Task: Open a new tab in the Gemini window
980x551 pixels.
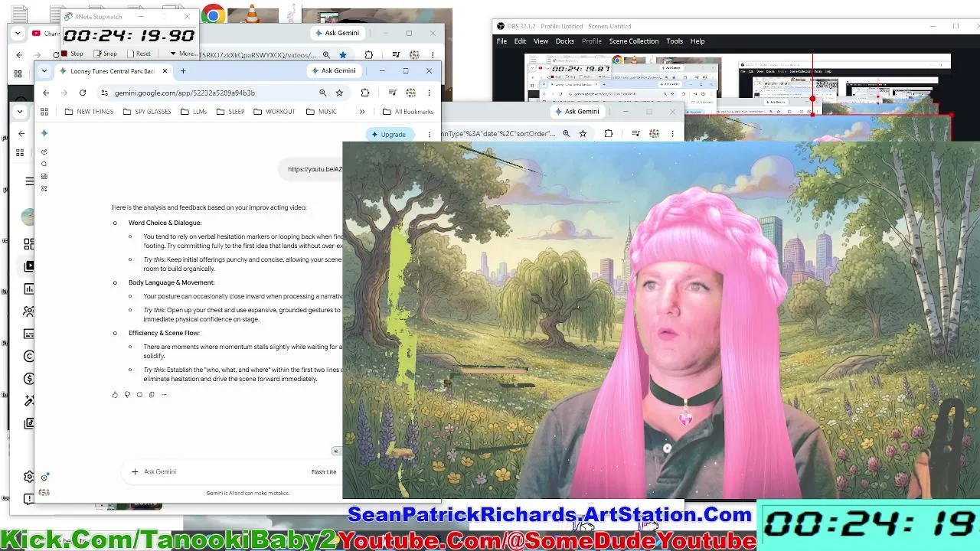Action: pyautogui.click(x=183, y=71)
